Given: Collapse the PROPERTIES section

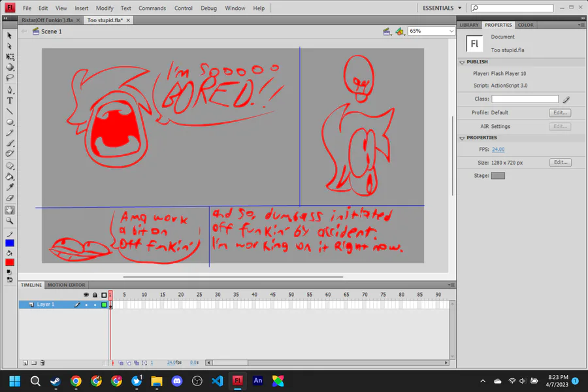Looking at the screenshot, I should [x=462, y=138].
